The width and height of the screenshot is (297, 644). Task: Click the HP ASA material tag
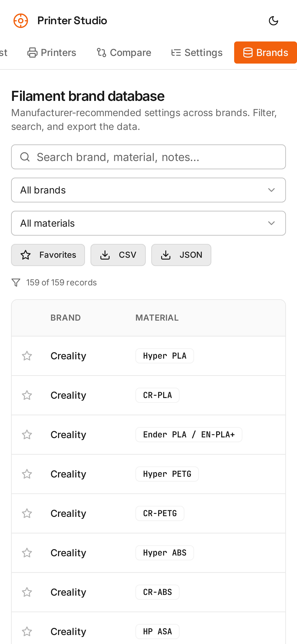click(157, 632)
